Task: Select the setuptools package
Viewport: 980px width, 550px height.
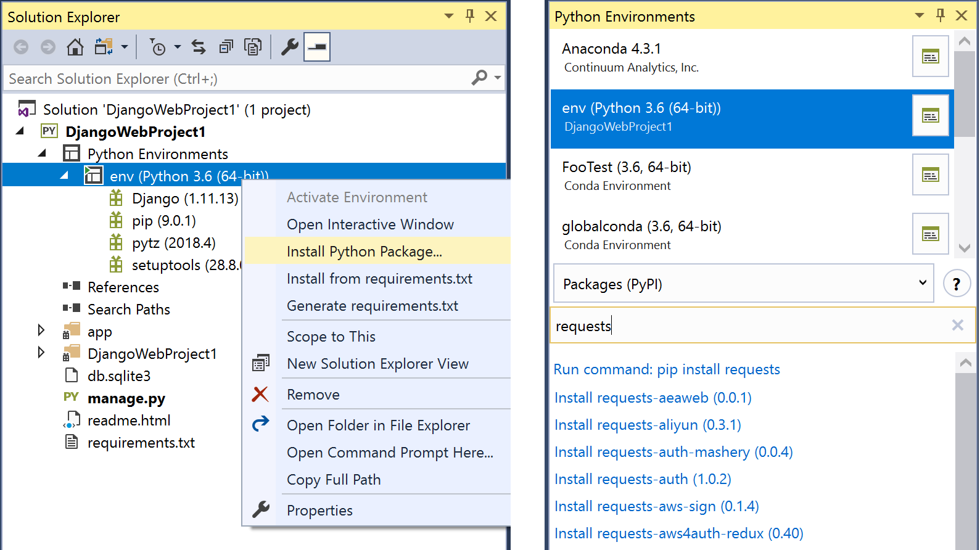Action: (186, 265)
